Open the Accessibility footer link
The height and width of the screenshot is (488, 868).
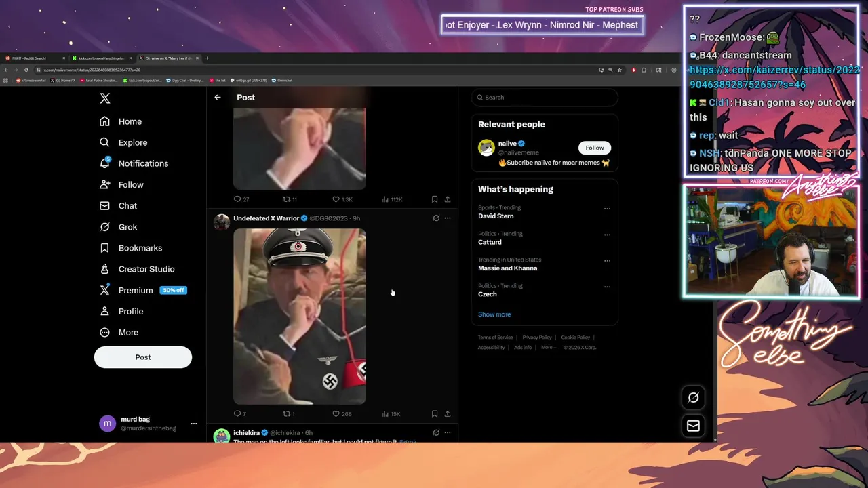click(491, 348)
